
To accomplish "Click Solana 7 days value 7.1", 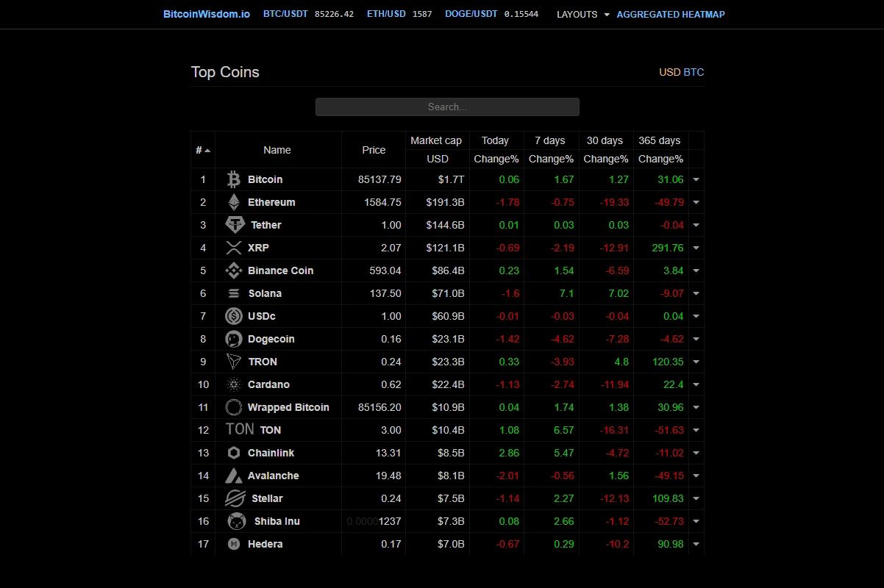I will click(x=566, y=293).
